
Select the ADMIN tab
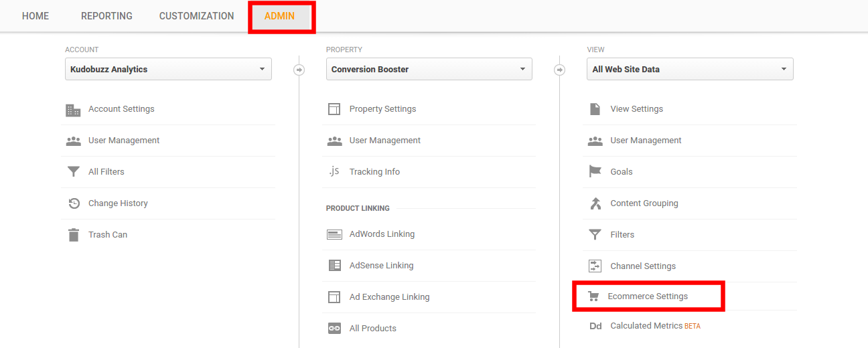click(x=279, y=16)
